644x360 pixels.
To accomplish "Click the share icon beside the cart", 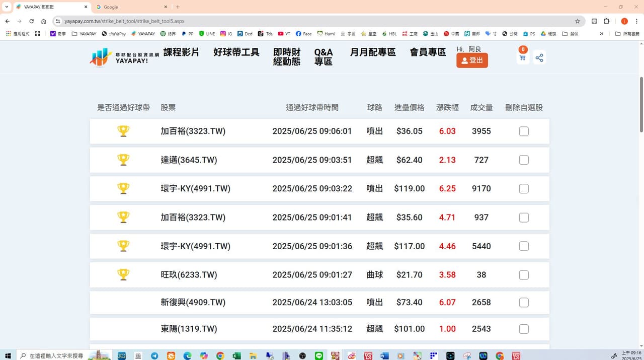I will pyautogui.click(x=539, y=57).
